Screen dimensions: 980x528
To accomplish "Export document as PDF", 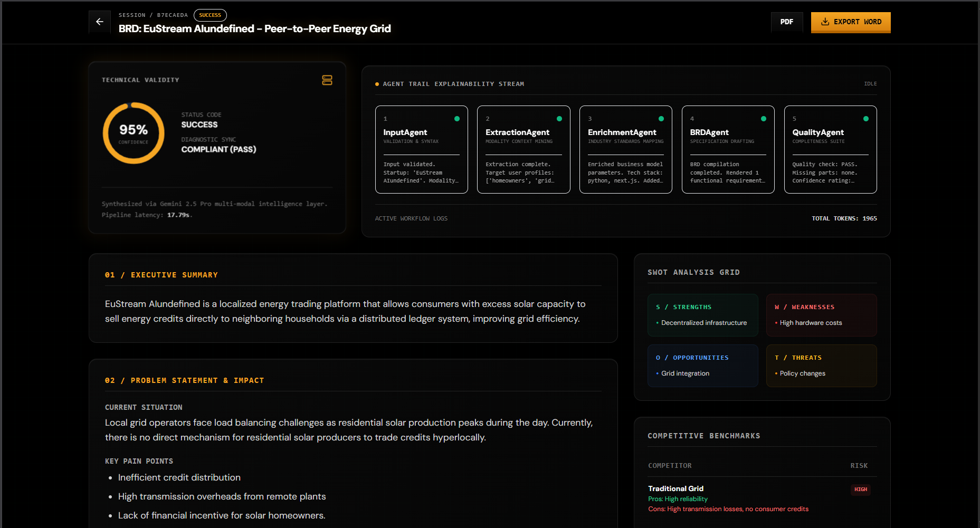I will [x=787, y=22].
